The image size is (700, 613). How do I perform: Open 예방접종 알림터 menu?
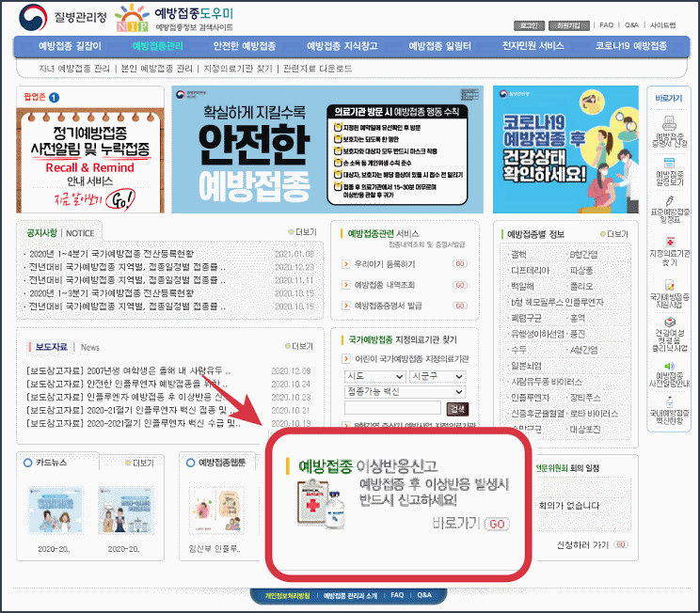tap(439, 46)
